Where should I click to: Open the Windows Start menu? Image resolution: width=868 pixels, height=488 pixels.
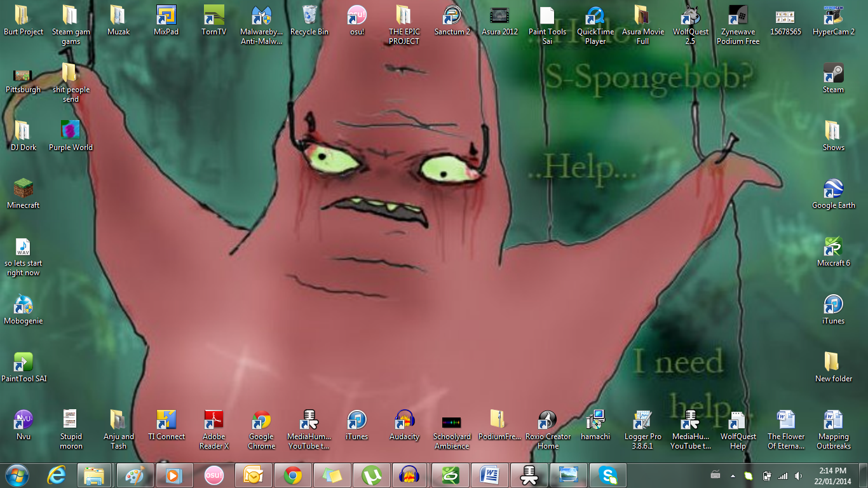[17, 475]
